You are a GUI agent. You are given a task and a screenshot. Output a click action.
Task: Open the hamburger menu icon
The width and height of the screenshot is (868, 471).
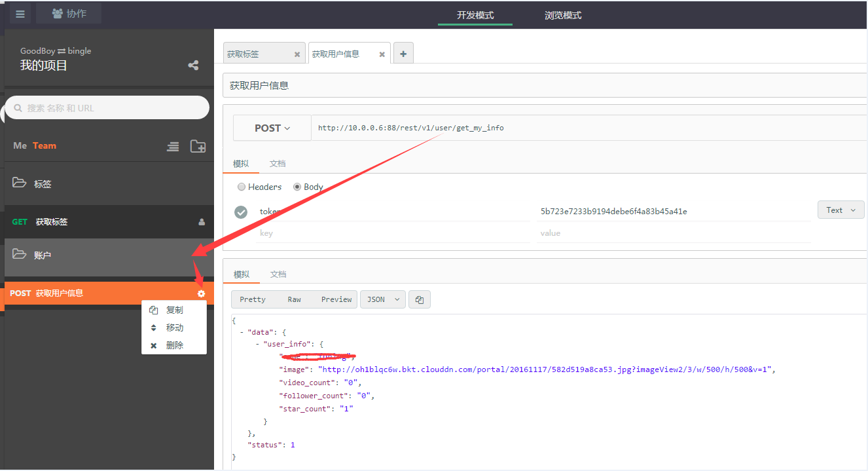point(20,14)
